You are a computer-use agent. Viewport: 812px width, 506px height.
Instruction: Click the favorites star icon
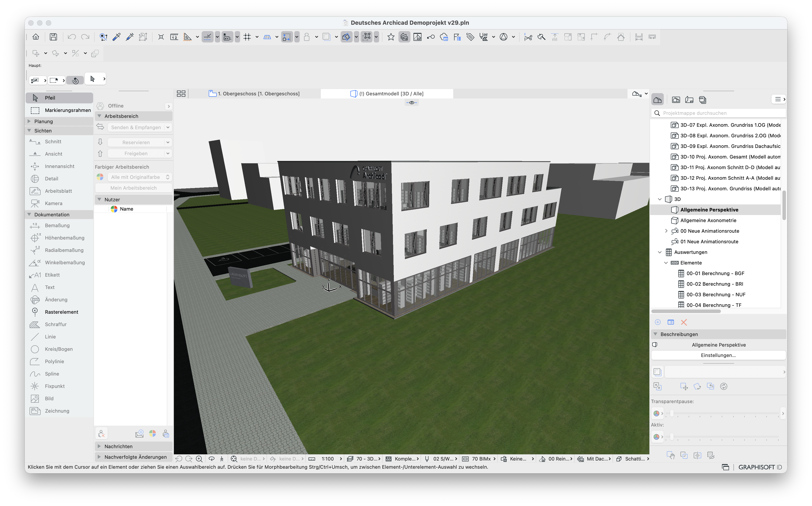coord(391,37)
